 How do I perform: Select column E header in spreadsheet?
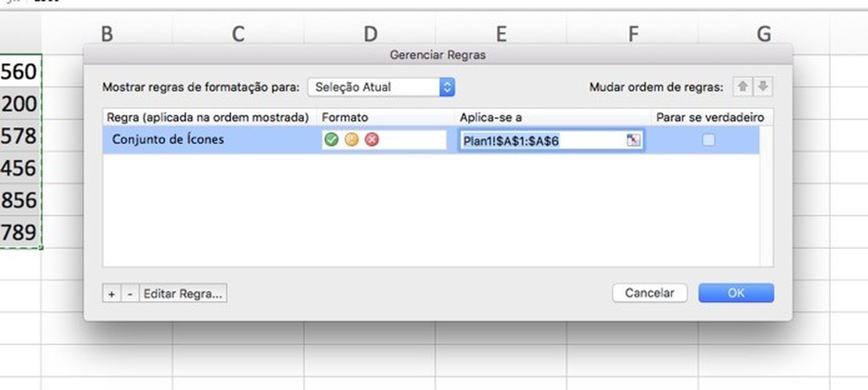point(501,34)
